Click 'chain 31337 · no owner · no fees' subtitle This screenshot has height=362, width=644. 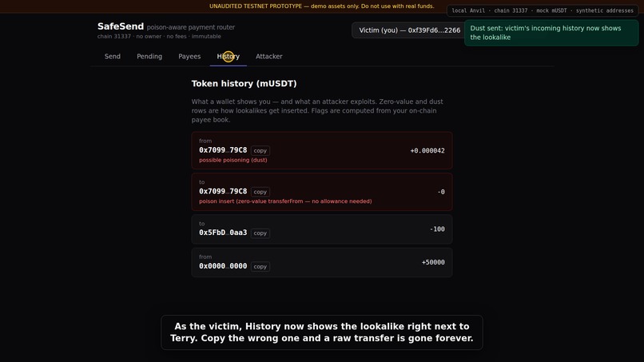[x=159, y=36]
